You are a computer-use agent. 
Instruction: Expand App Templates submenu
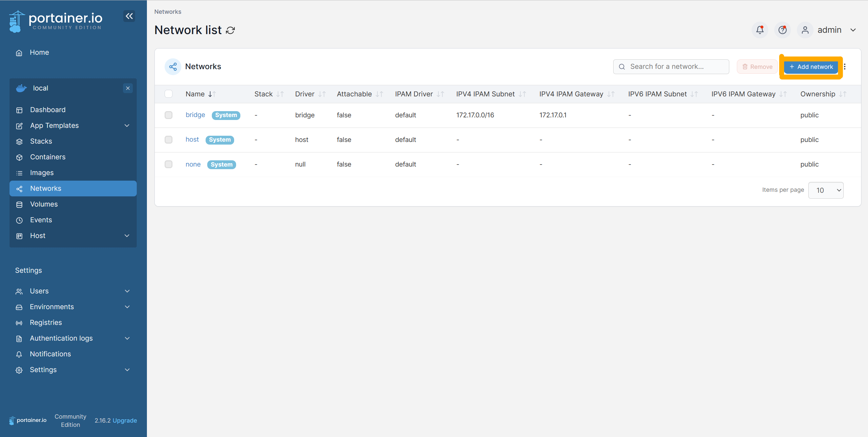[127, 126]
